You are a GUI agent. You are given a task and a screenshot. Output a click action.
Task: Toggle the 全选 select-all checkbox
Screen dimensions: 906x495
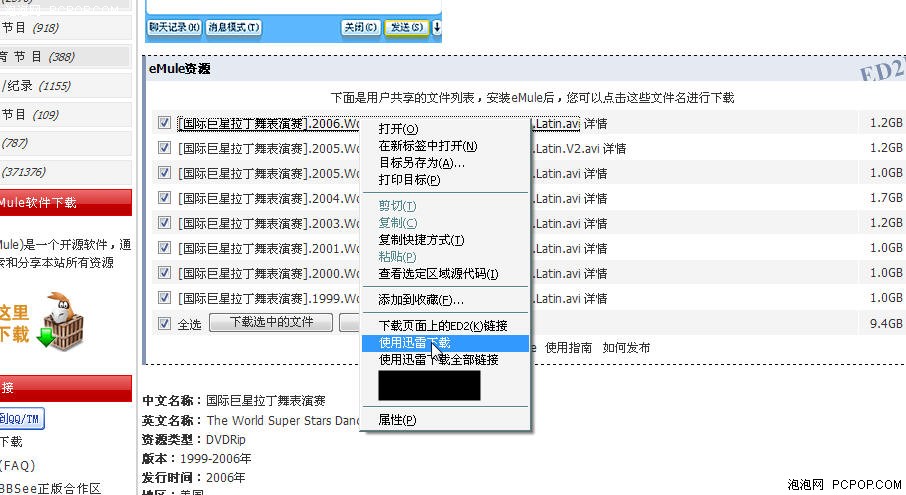pyautogui.click(x=164, y=323)
